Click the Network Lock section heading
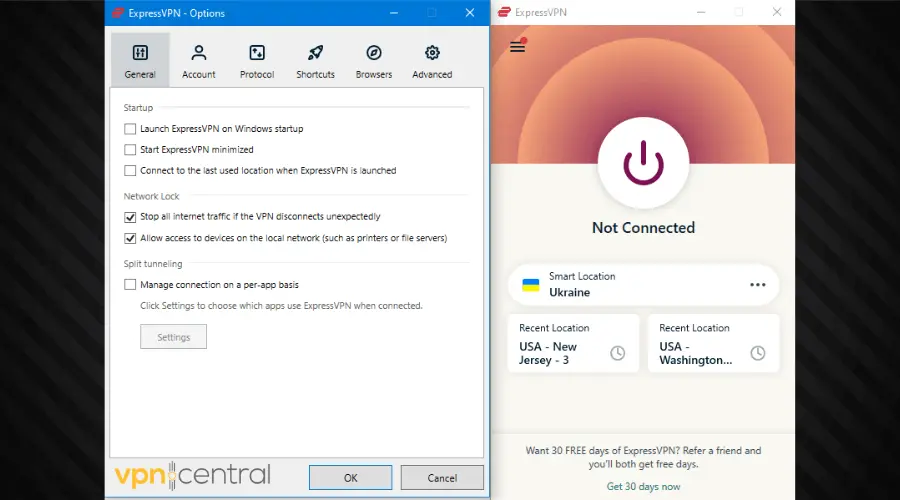This screenshot has height=500, width=900. (x=152, y=196)
